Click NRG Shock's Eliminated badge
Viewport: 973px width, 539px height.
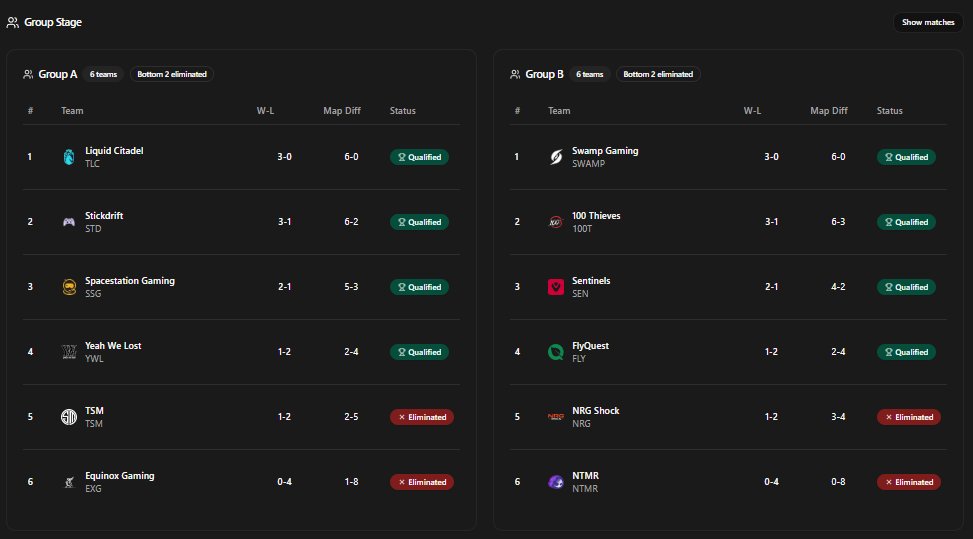[x=909, y=417]
